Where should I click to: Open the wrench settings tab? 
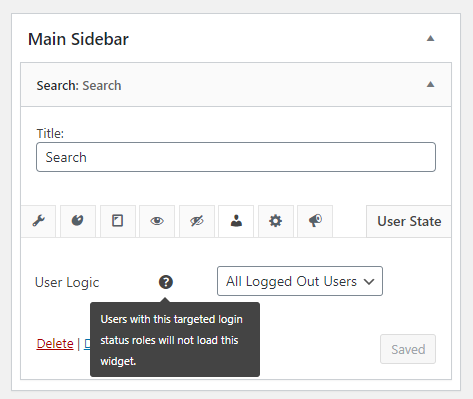coord(38,221)
